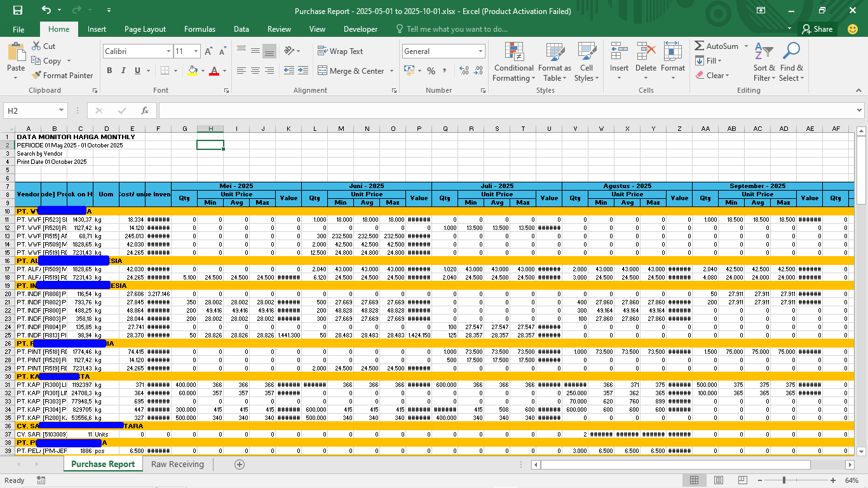The image size is (868, 488).
Task: Apply Comma Style format
Action: (445, 71)
